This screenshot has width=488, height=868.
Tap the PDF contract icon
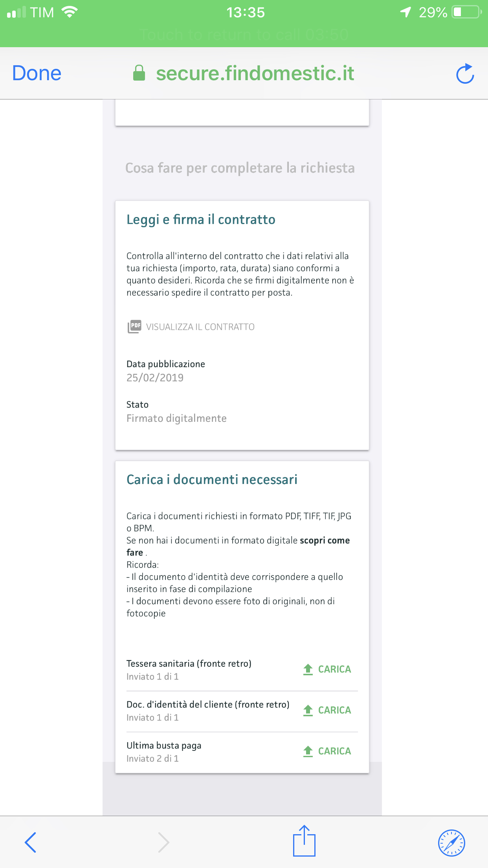(134, 326)
